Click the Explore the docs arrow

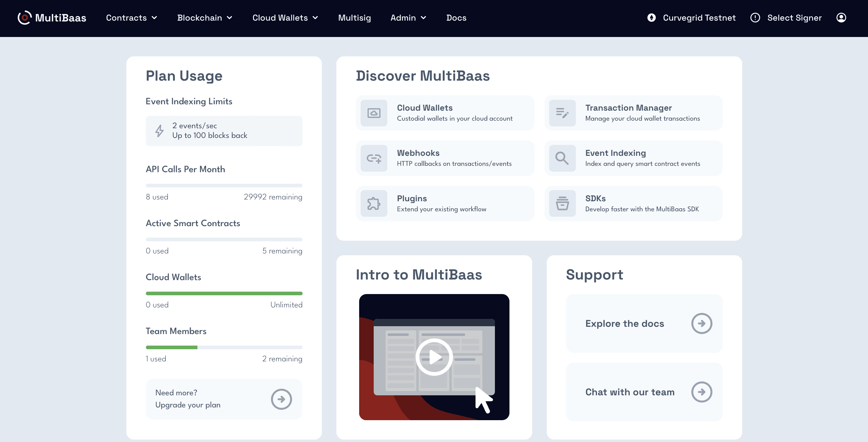click(702, 323)
